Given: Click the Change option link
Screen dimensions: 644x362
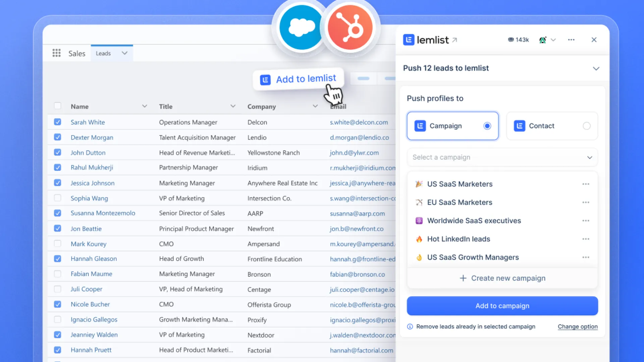Looking at the screenshot, I should (578, 327).
